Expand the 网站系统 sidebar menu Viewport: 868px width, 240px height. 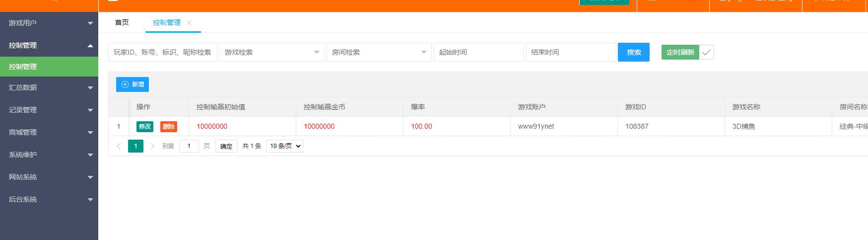click(49, 177)
